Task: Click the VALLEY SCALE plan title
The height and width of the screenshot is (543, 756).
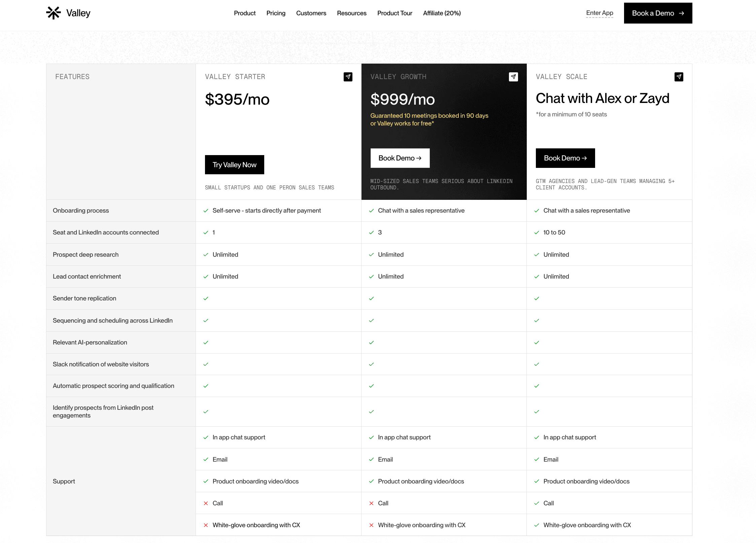Action: pos(561,77)
